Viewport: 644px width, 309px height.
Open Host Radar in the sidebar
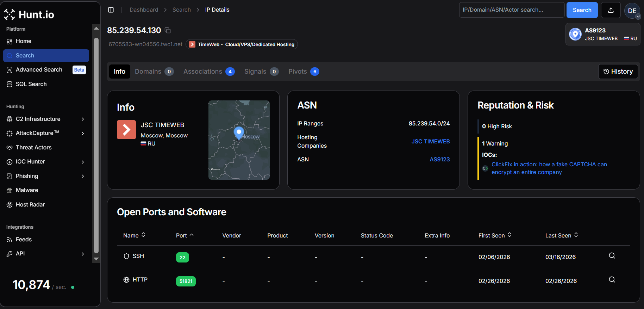[x=30, y=205]
